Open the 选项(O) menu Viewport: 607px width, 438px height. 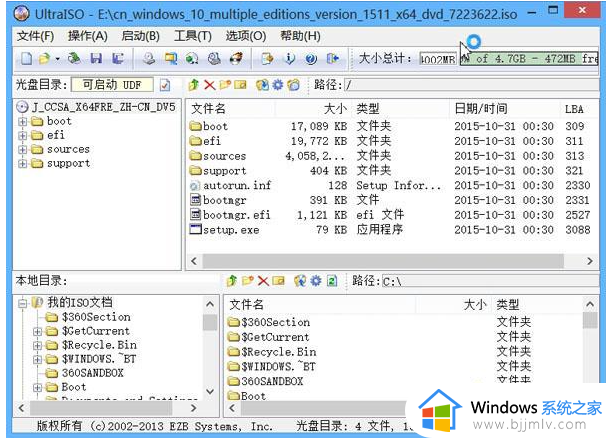[246, 36]
